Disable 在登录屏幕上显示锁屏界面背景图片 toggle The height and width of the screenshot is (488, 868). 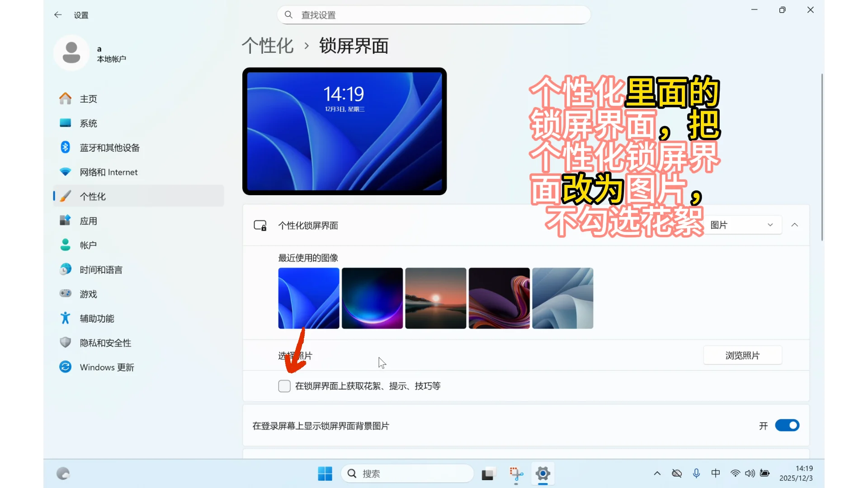coord(787,425)
